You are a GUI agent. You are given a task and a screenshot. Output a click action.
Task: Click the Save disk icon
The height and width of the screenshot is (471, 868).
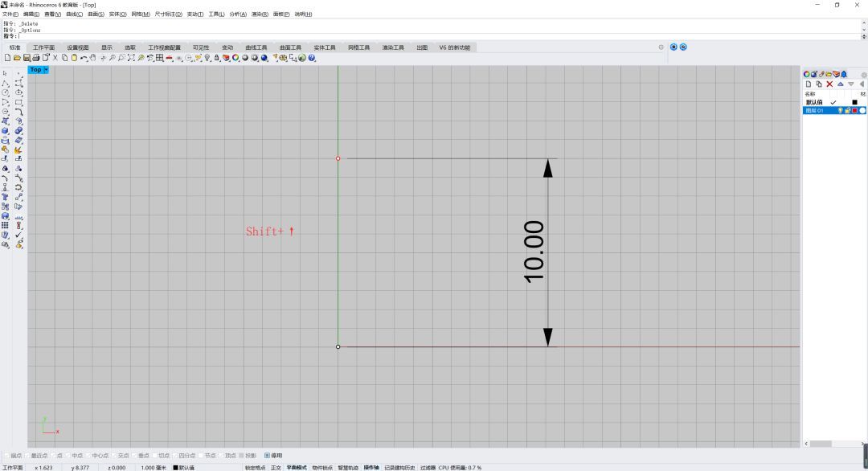[x=27, y=58]
